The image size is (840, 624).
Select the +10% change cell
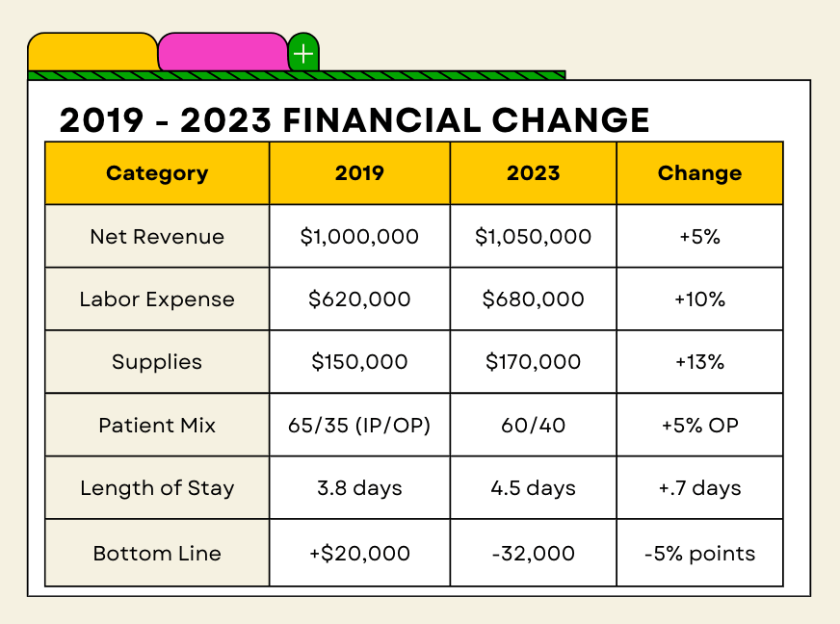click(x=699, y=299)
